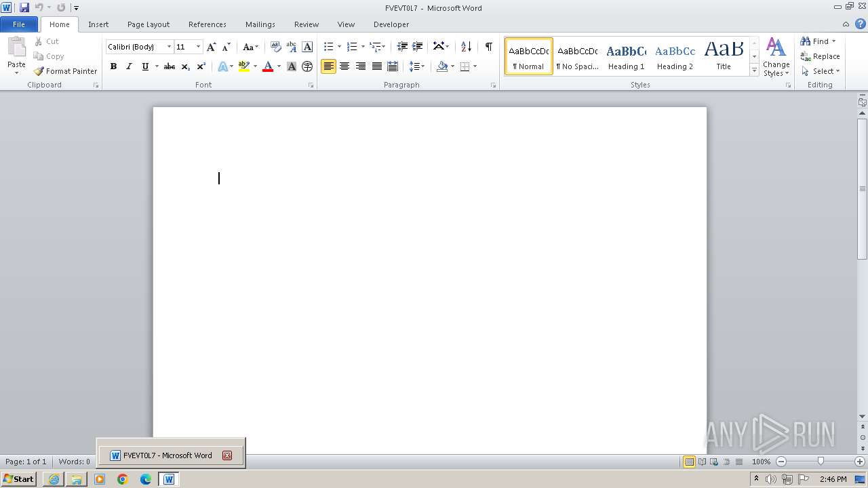Click the Enclose Characters icon
Viewport: 868px width, 488px height.
point(307,66)
